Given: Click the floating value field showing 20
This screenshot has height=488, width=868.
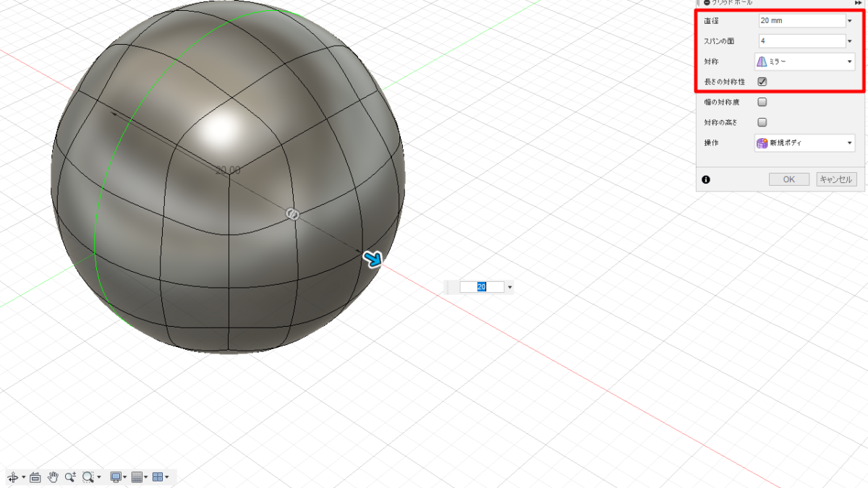Looking at the screenshot, I should pos(482,287).
